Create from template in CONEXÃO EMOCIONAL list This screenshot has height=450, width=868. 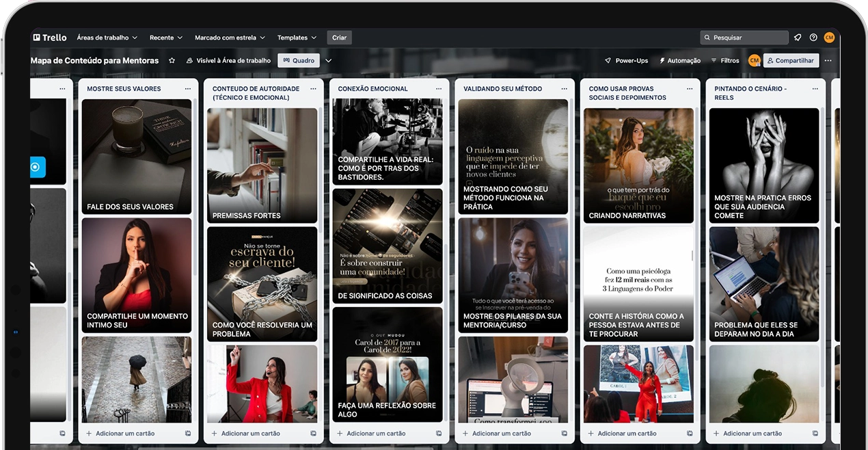(439, 434)
